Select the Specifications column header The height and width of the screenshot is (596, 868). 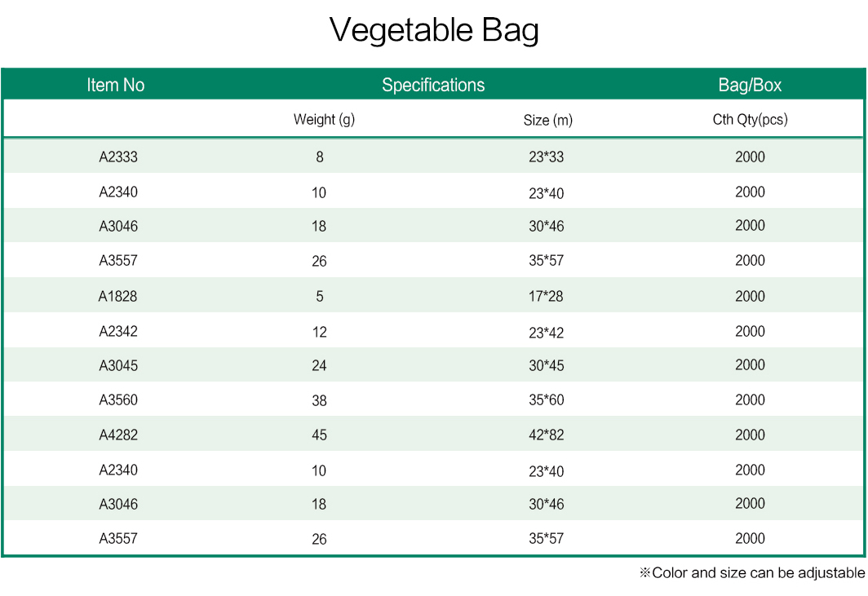coord(433,85)
